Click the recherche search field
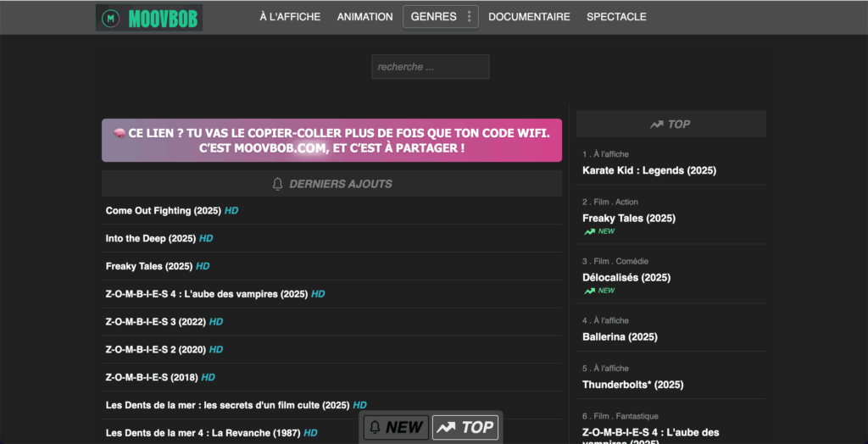Image resolution: width=868 pixels, height=444 pixels. 430,67
